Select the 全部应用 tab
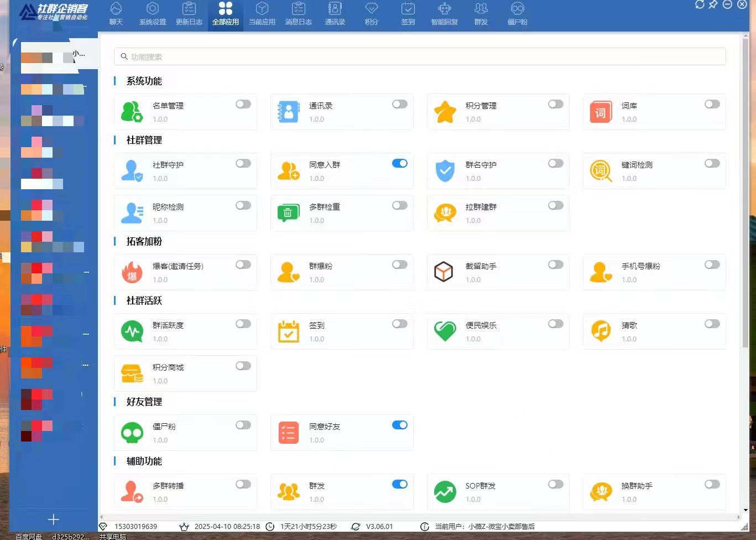The height and width of the screenshot is (540, 756). tap(226, 14)
